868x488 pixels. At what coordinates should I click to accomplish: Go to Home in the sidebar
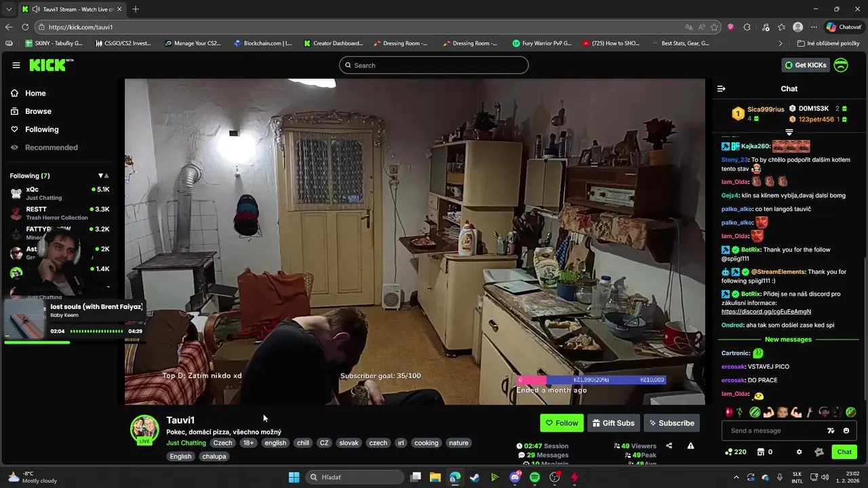click(x=28, y=94)
